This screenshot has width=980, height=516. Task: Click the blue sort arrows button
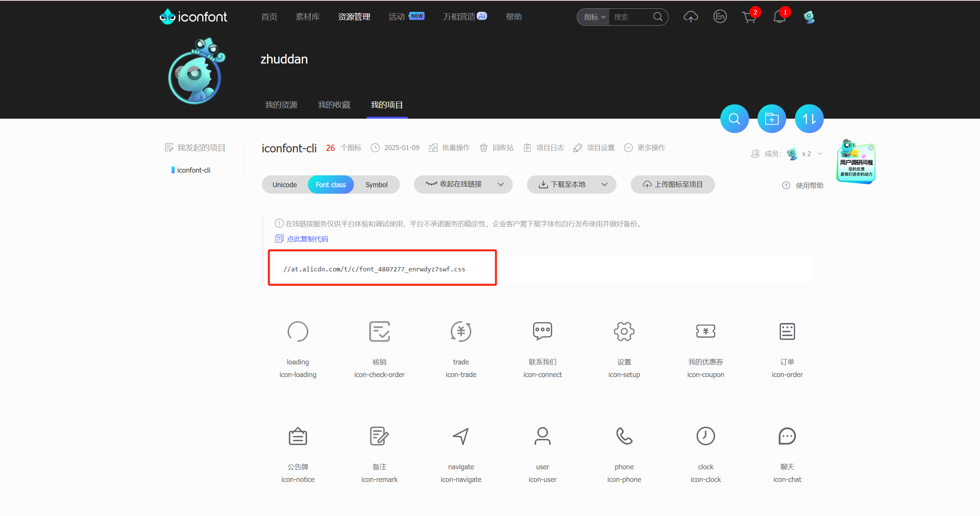click(x=809, y=119)
